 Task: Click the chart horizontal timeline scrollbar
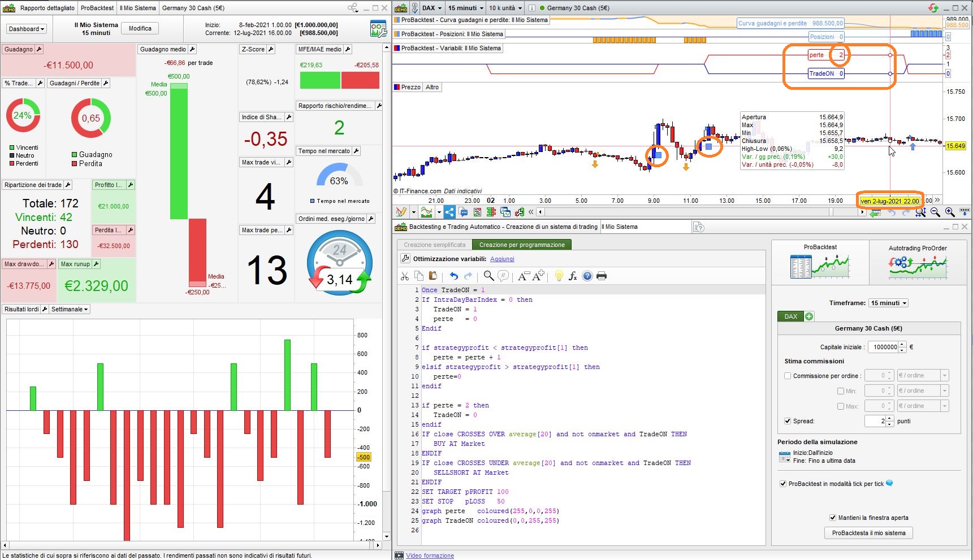click(x=701, y=212)
